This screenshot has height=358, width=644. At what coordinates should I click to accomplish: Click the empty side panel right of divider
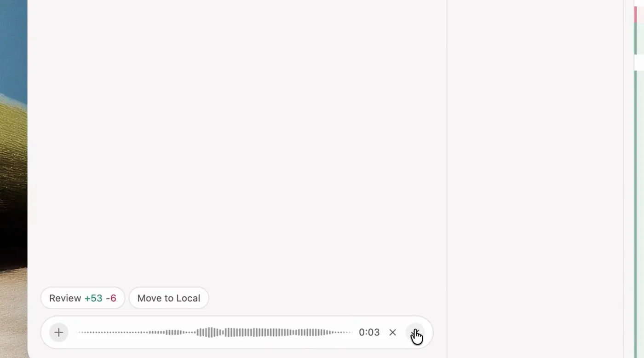(x=535, y=179)
